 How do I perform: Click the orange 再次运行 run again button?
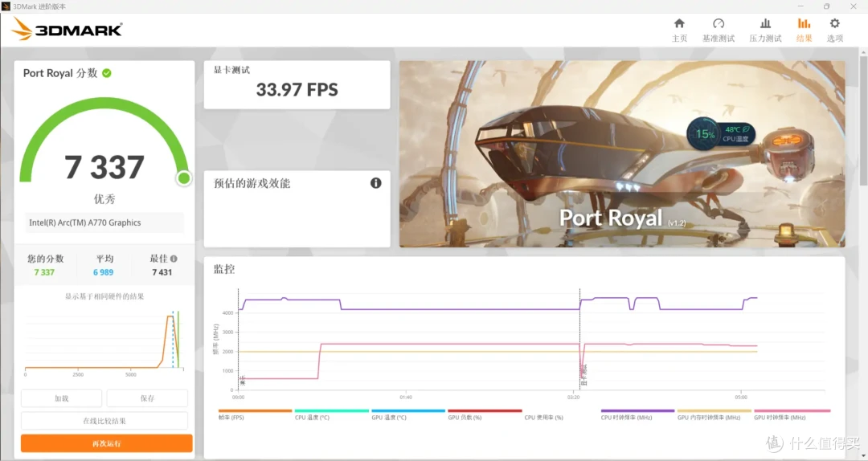click(x=106, y=443)
